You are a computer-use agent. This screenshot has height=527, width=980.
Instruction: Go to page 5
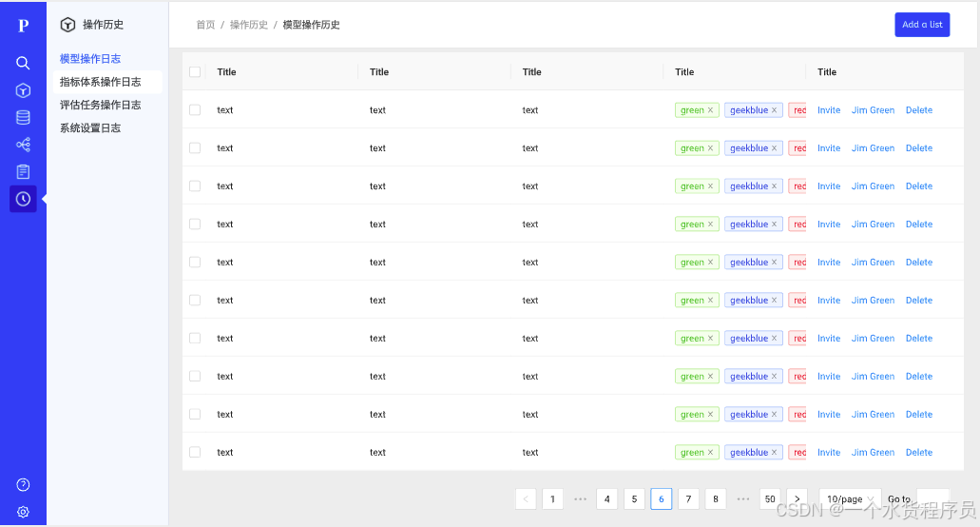[634, 498]
